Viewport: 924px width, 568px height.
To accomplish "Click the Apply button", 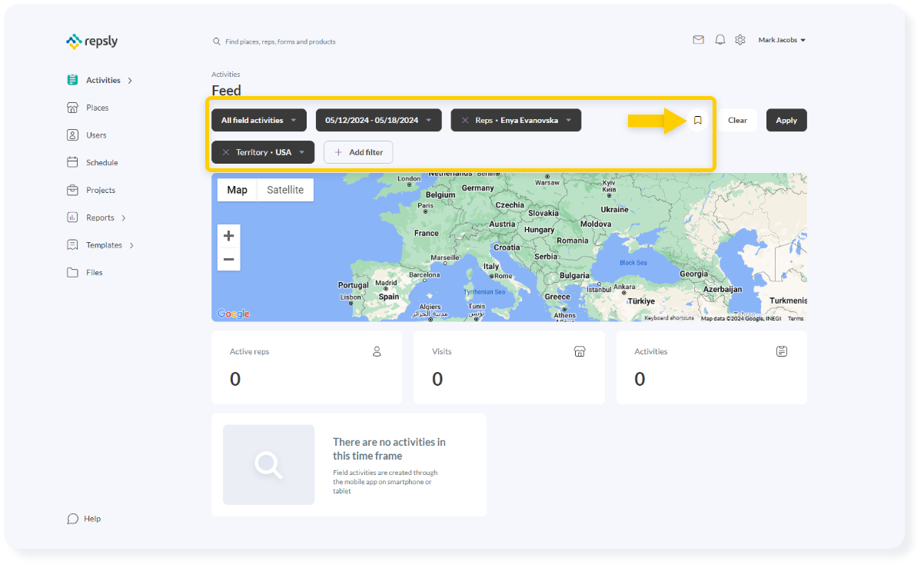I will click(786, 120).
